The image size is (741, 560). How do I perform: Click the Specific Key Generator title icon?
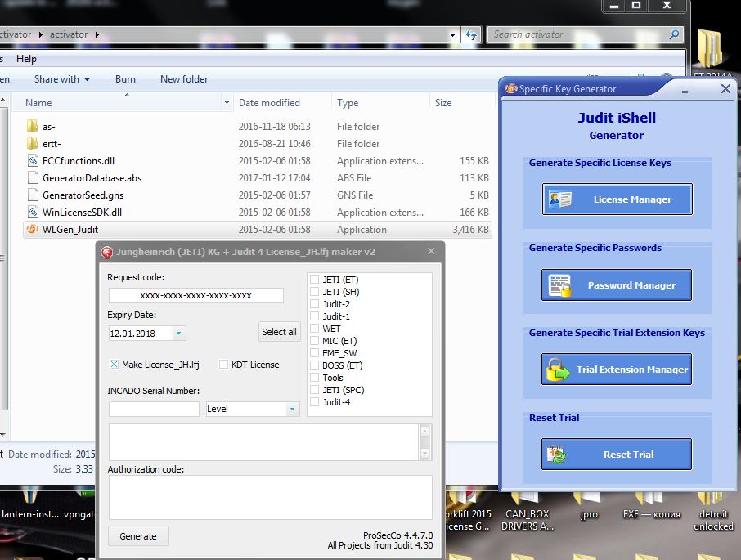511,89
